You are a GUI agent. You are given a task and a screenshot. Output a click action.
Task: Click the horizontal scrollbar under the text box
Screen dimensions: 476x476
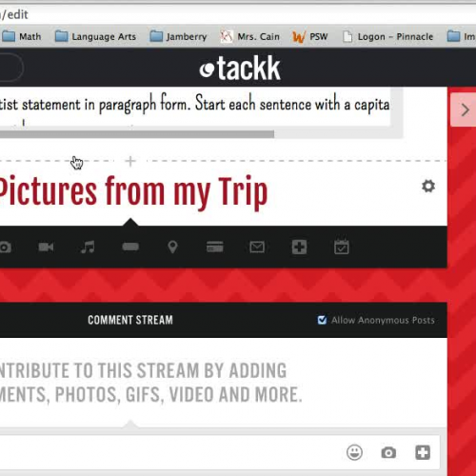click(x=136, y=134)
